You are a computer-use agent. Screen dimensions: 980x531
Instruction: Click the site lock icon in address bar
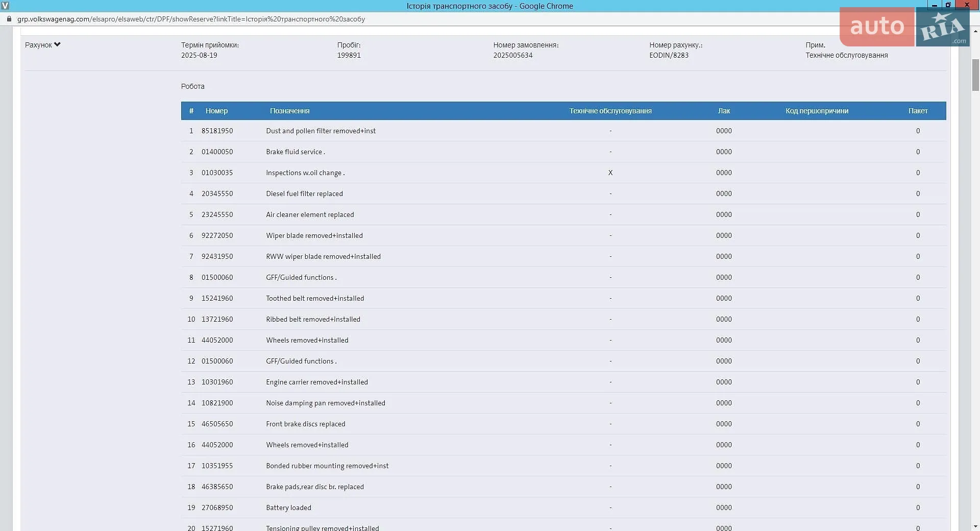coord(9,19)
